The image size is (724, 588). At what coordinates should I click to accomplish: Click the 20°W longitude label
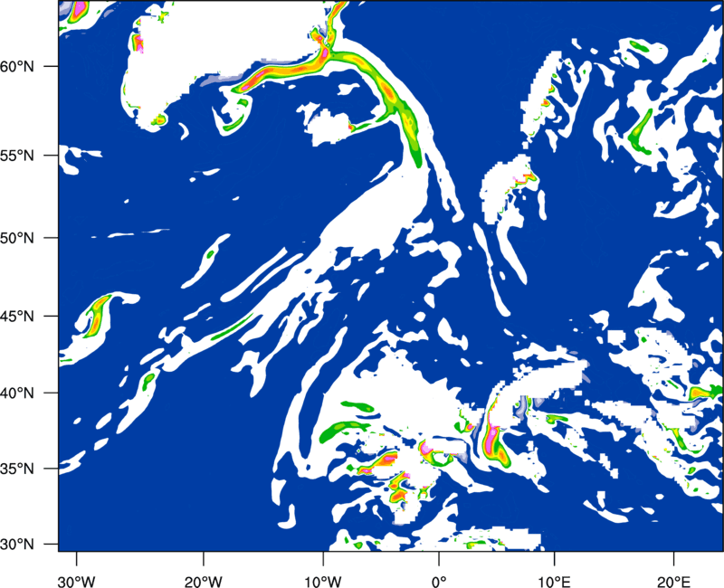tap(204, 582)
